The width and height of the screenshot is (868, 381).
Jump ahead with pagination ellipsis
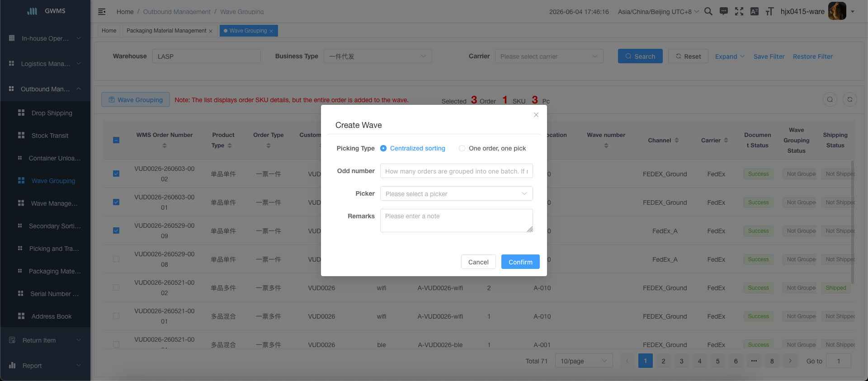click(754, 361)
